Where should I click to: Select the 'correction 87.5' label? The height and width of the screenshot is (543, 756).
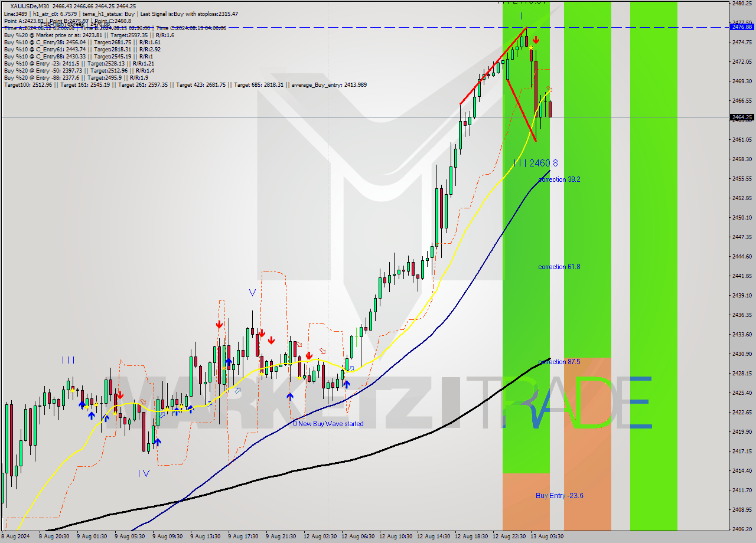(559, 362)
